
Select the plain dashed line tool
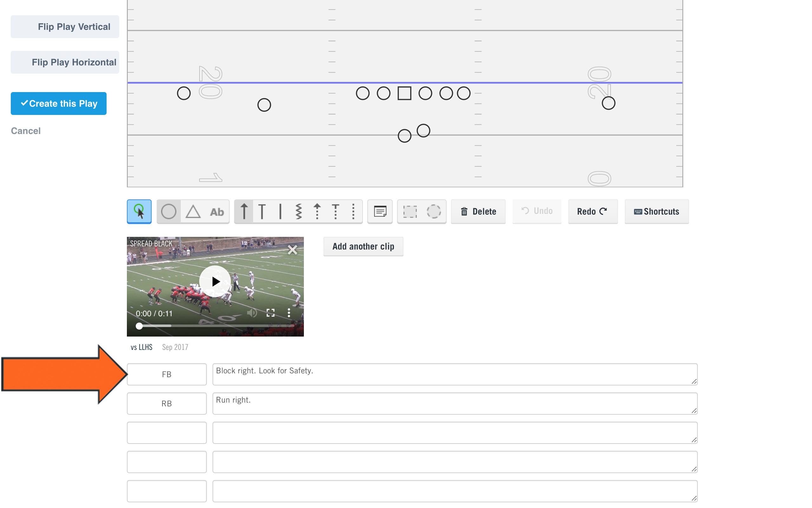coord(353,211)
